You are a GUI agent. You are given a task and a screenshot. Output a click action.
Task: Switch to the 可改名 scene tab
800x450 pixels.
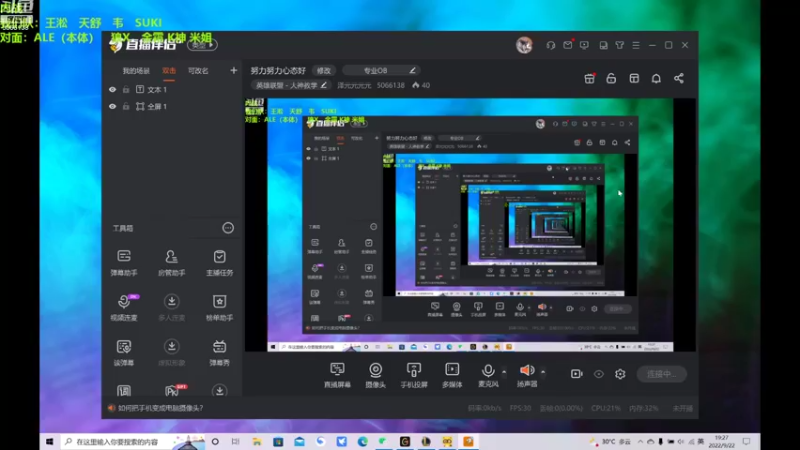198,71
